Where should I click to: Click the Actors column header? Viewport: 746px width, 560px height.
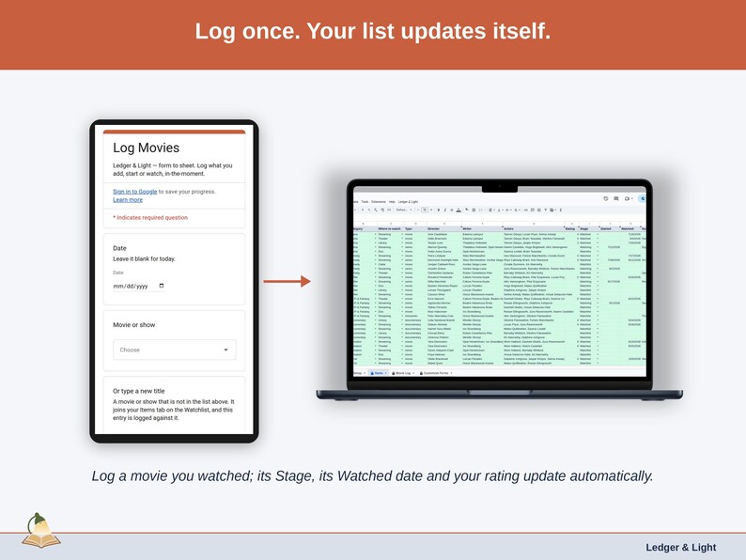(x=508, y=228)
